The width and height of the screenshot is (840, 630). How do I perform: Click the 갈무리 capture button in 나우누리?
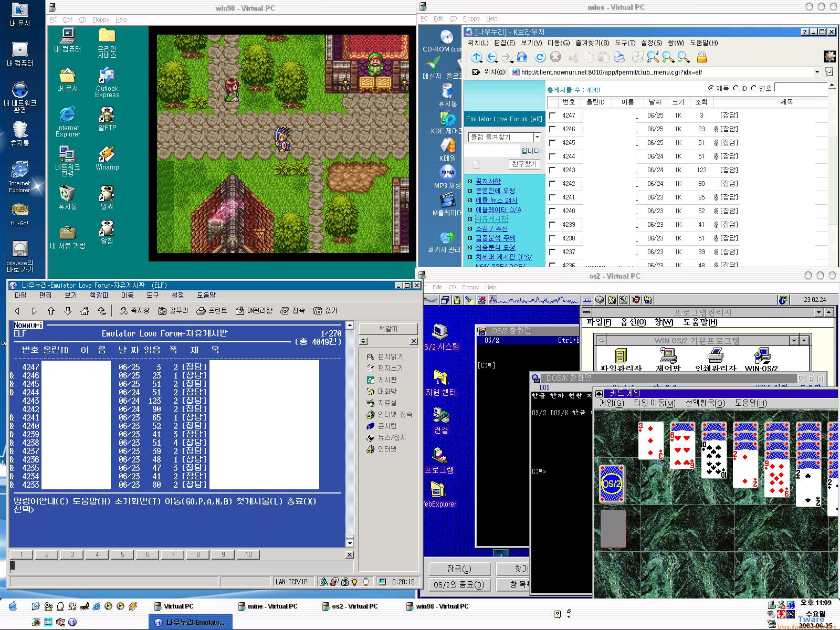coord(173,311)
